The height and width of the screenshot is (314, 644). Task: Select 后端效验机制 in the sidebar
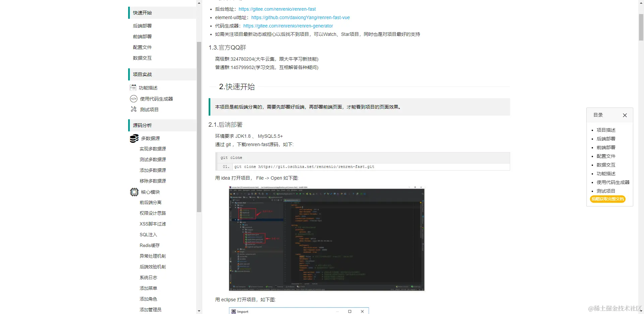[x=153, y=267]
